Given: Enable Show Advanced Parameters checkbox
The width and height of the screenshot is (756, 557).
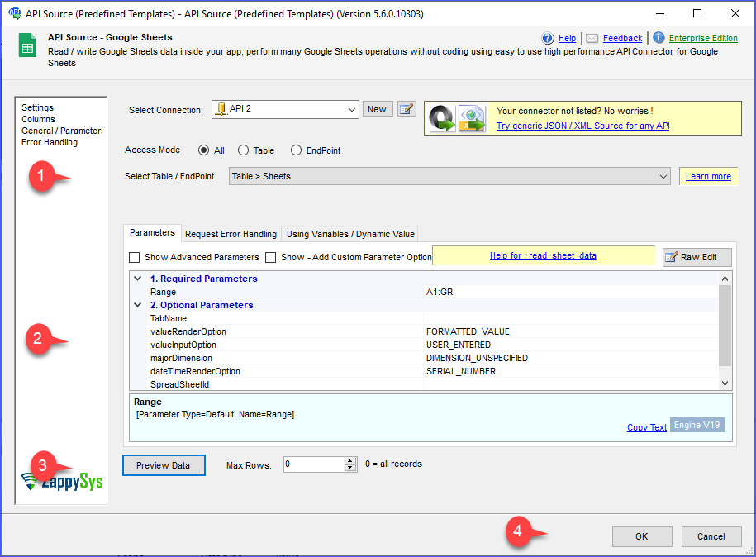Looking at the screenshot, I should [x=135, y=258].
